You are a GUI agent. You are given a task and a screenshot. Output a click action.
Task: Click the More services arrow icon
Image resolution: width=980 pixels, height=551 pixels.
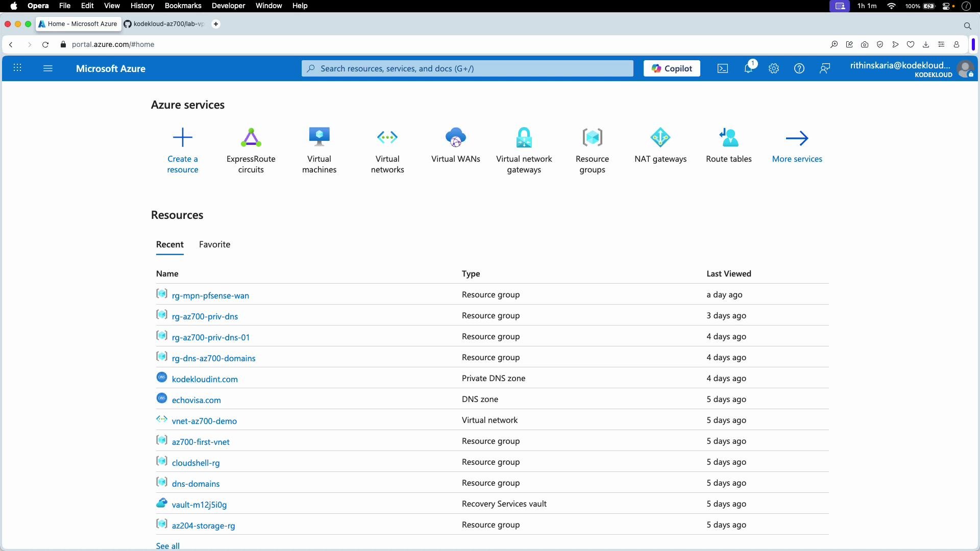(797, 138)
